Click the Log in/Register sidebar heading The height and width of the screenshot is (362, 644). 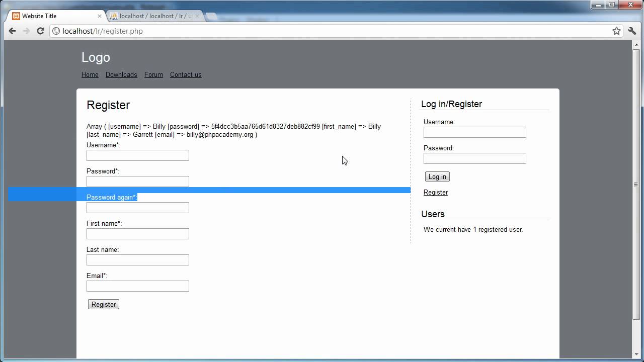(x=451, y=104)
